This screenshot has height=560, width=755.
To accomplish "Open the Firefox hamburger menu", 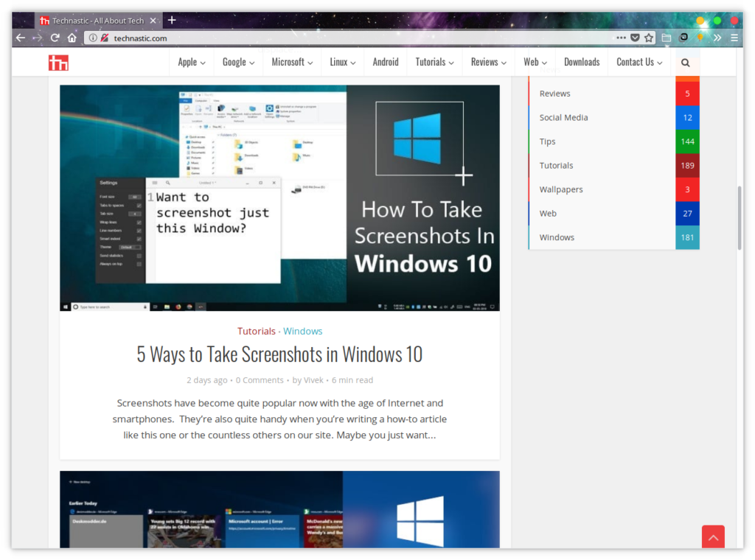I will point(734,38).
